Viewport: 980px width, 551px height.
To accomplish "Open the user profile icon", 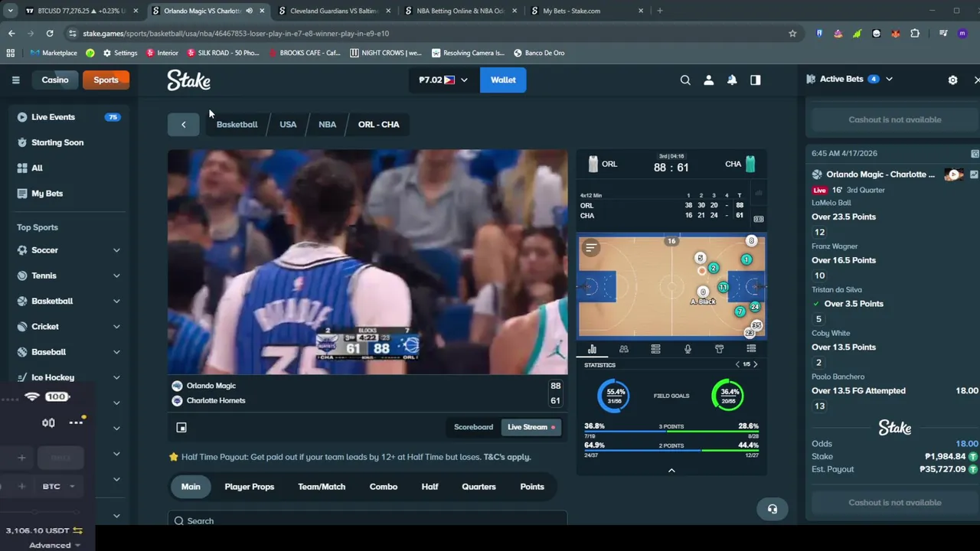I will point(709,80).
